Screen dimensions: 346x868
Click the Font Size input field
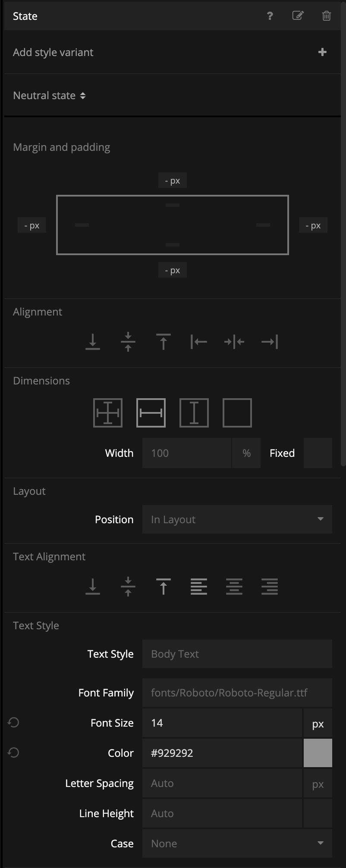222,723
